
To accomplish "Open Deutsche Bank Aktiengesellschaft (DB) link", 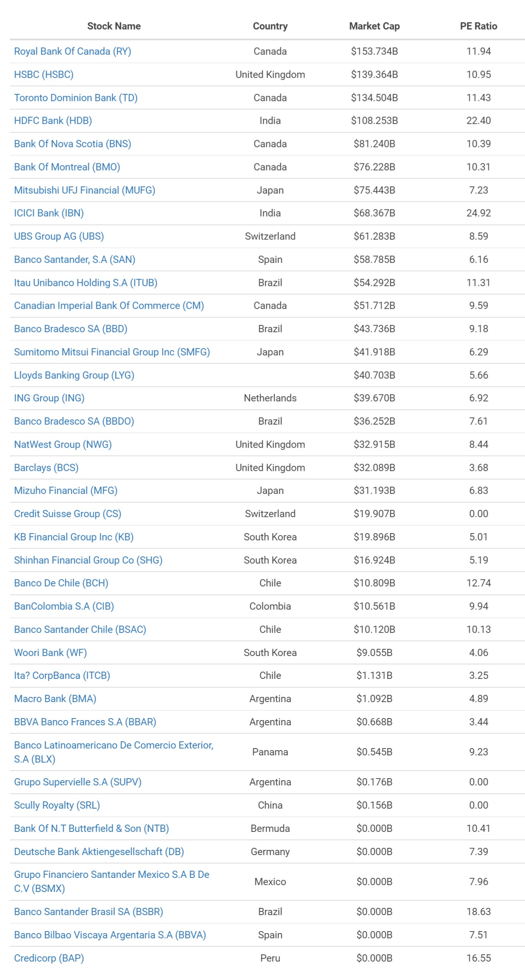I will coord(99,852).
